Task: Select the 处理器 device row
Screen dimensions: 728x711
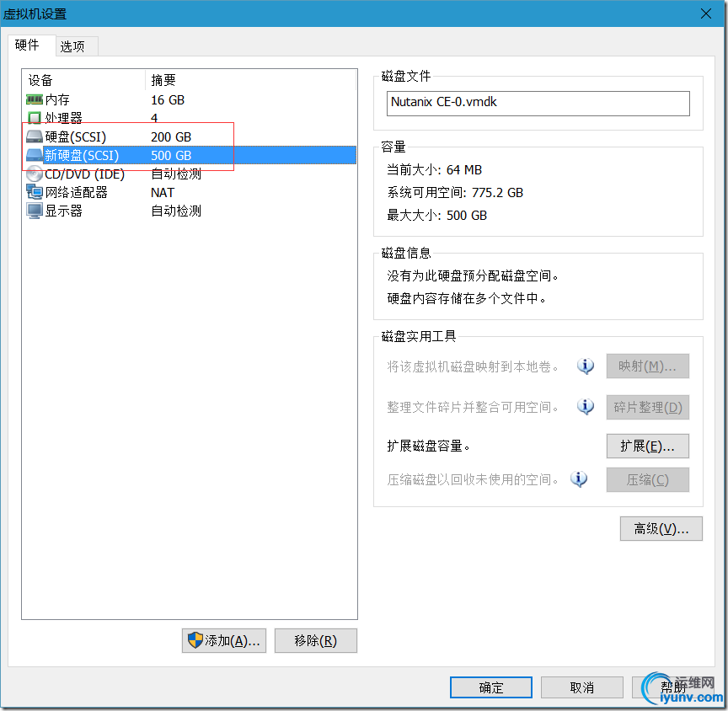Action: pos(190,118)
